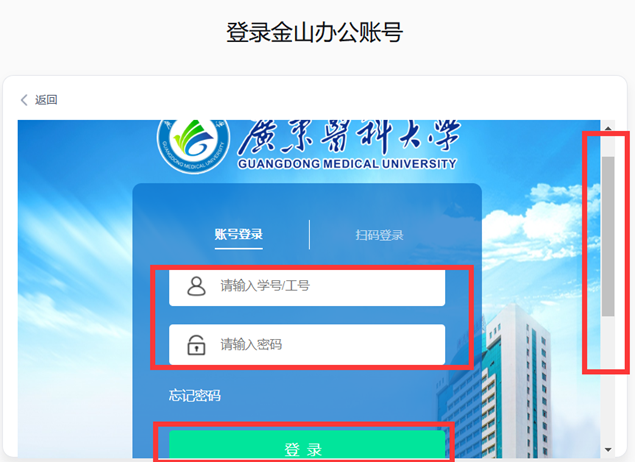Click the scrollbar down arrow
Screen dimensions: 635x462
coord(608,449)
